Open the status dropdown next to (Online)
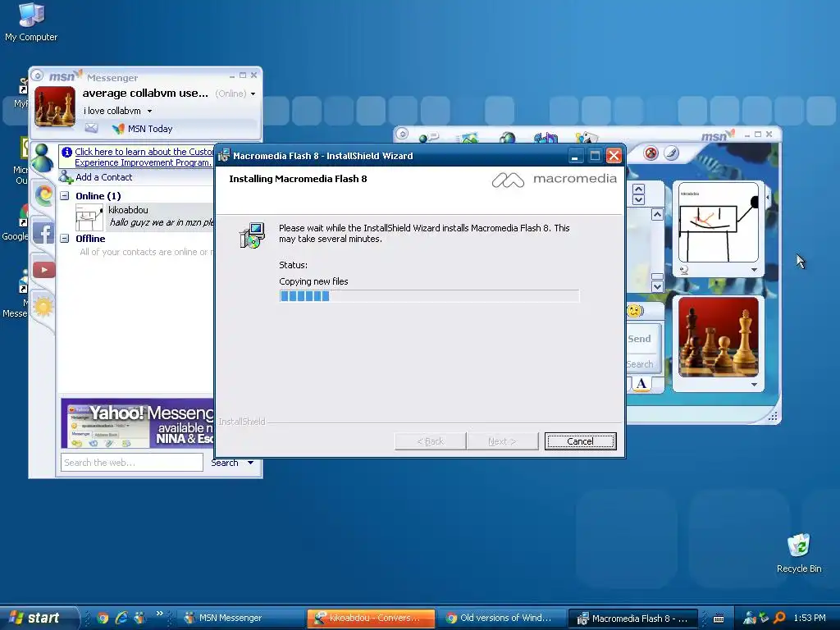The height and width of the screenshot is (630, 840). click(253, 94)
